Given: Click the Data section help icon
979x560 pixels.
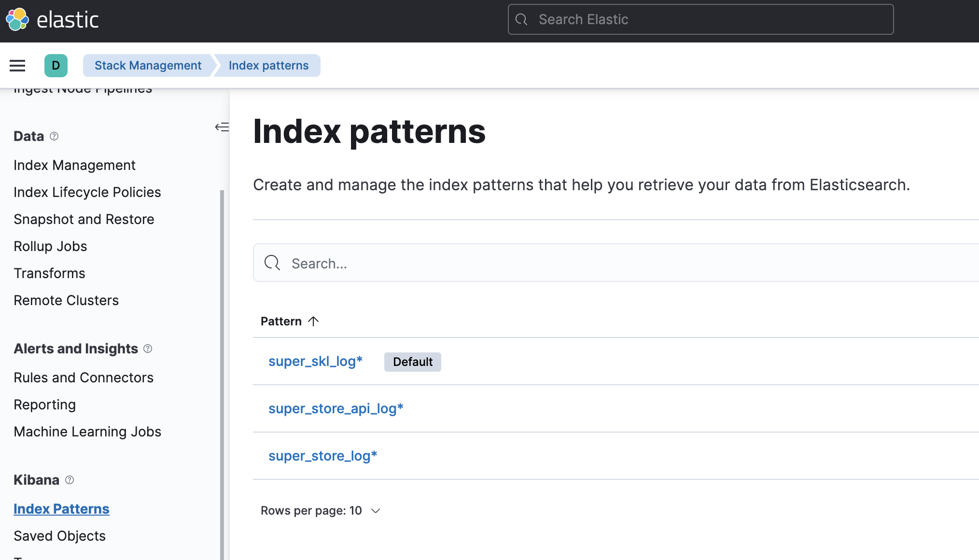Looking at the screenshot, I should [x=54, y=136].
